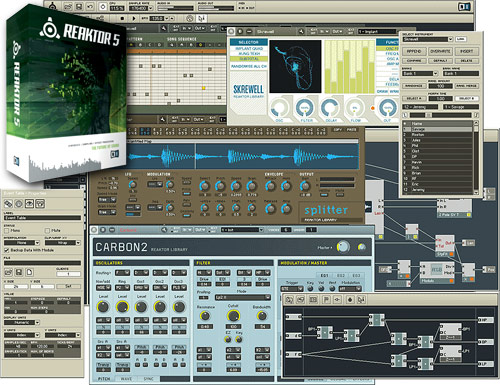Switch to the WAVE tab in Carbon2 oscillators
Viewport: 500px width, 385px height.
[126, 379]
